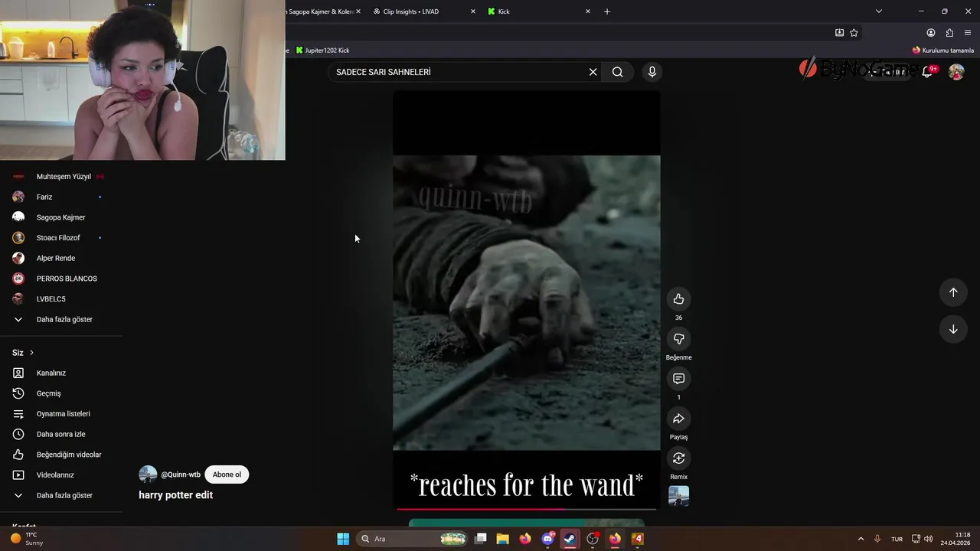Open the Siz section chevron
Image resolution: width=980 pixels, height=551 pixels.
coord(31,353)
